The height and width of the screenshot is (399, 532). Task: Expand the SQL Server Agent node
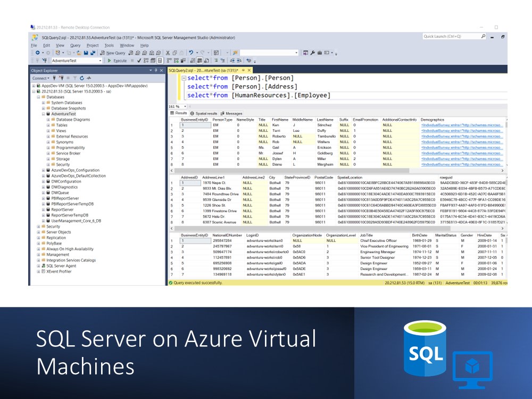[x=38, y=266]
